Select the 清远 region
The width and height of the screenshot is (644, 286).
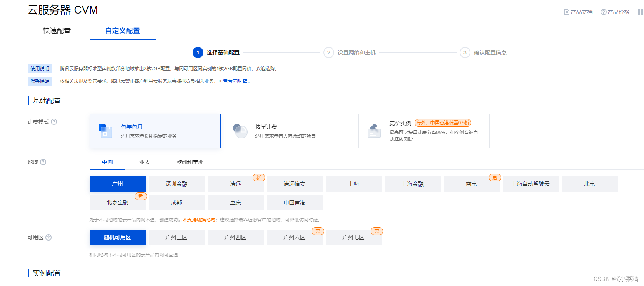[x=236, y=184]
